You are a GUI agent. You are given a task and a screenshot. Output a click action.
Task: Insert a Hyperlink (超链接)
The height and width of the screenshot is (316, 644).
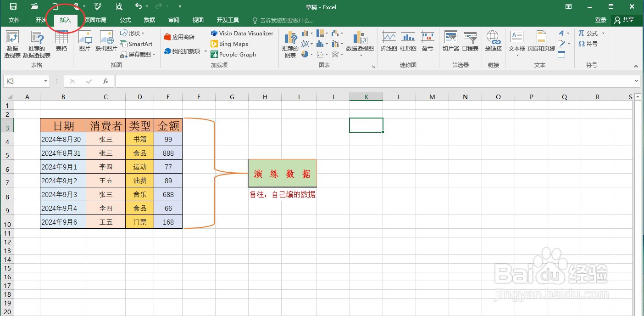point(494,41)
